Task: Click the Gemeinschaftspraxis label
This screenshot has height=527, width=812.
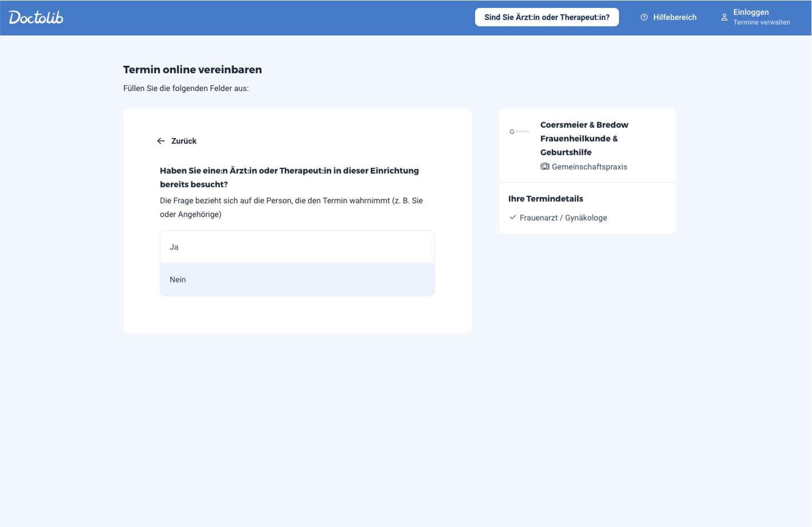Action: 589,167
